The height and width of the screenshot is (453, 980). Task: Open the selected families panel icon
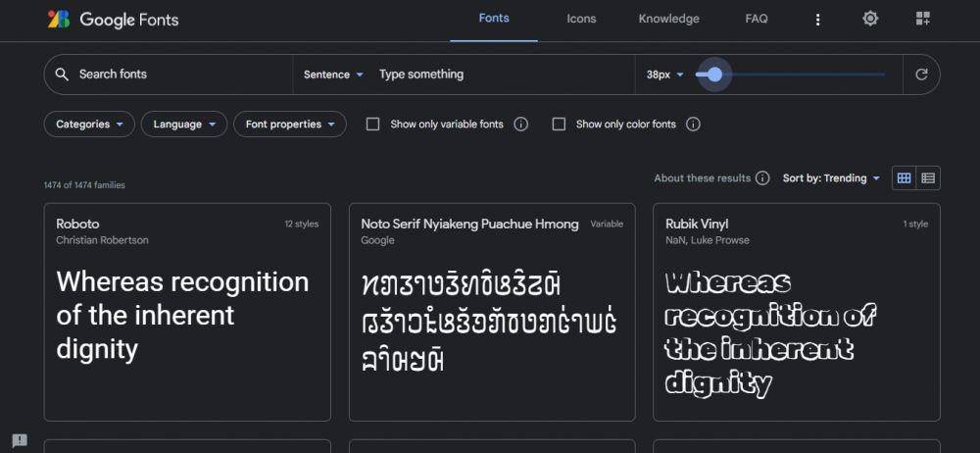pos(923,19)
